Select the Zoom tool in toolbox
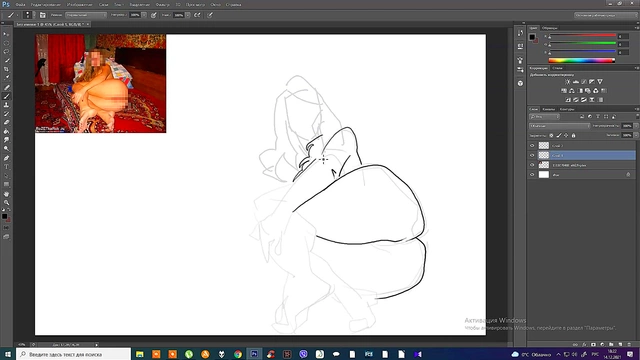Viewport: 640px width, 360px height. coord(6,202)
